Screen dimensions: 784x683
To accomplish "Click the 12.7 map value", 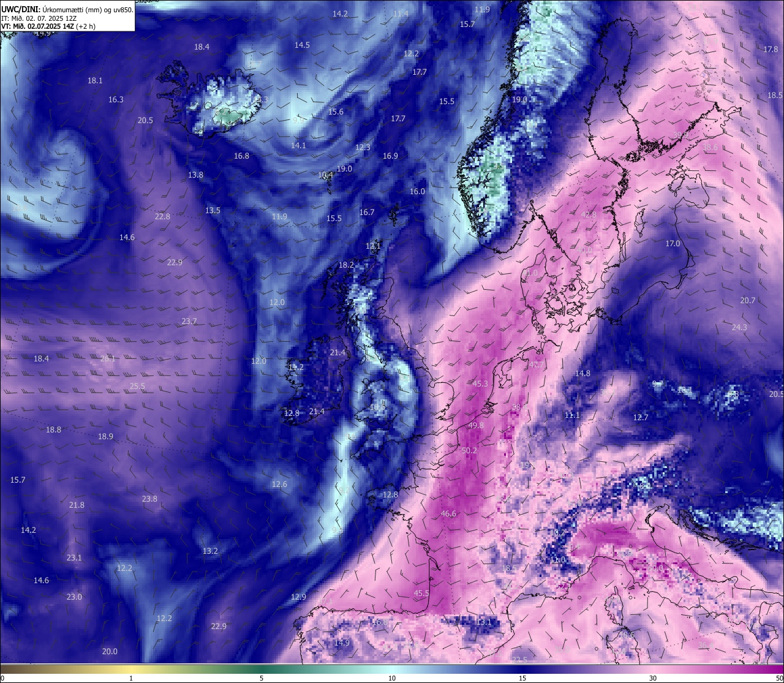I will (x=640, y=417).
